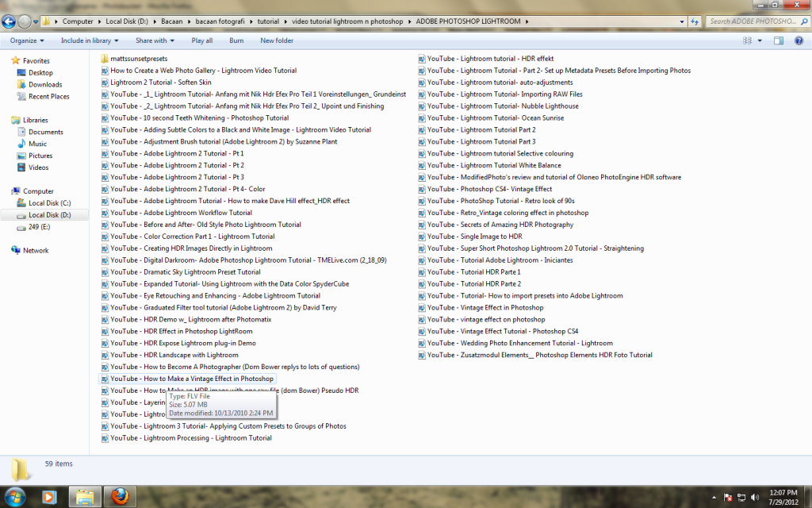Image resolution: width=812 pixels, height=508 pixels.
Task: Toggle the preview pane icon
Action: [x=779, y=40]
